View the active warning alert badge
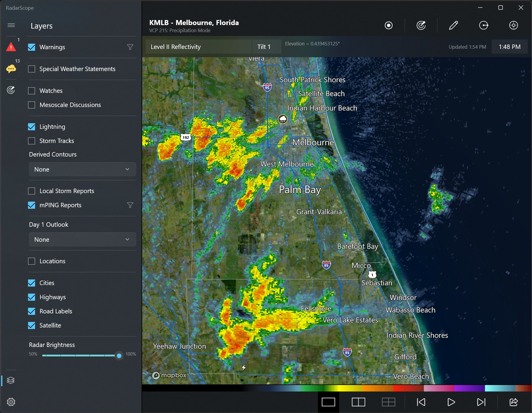The height and width of the screenshot is (413, 532). tap(11, 47)
